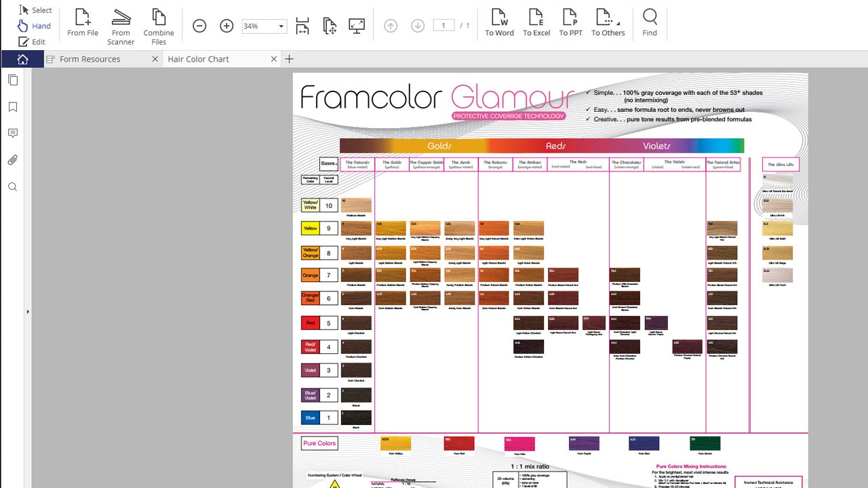Close the Form Resources tab

[155, 59]
